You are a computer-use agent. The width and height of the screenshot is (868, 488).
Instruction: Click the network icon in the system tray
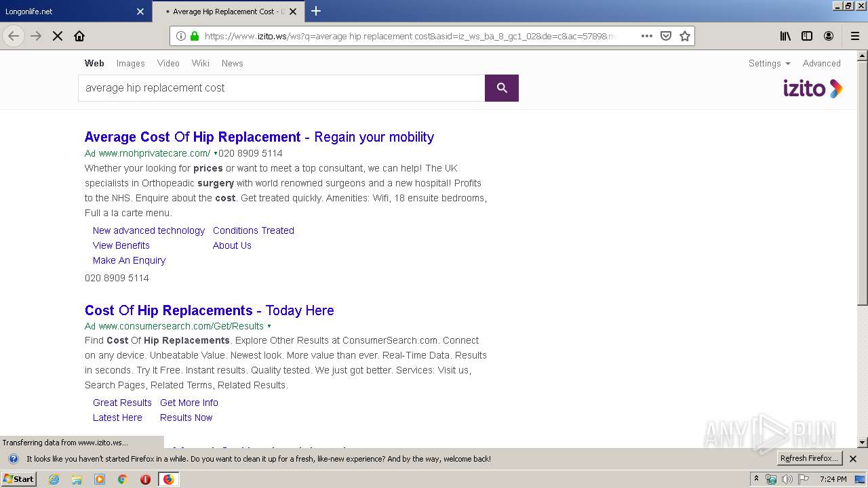click(x=771, y=479)
